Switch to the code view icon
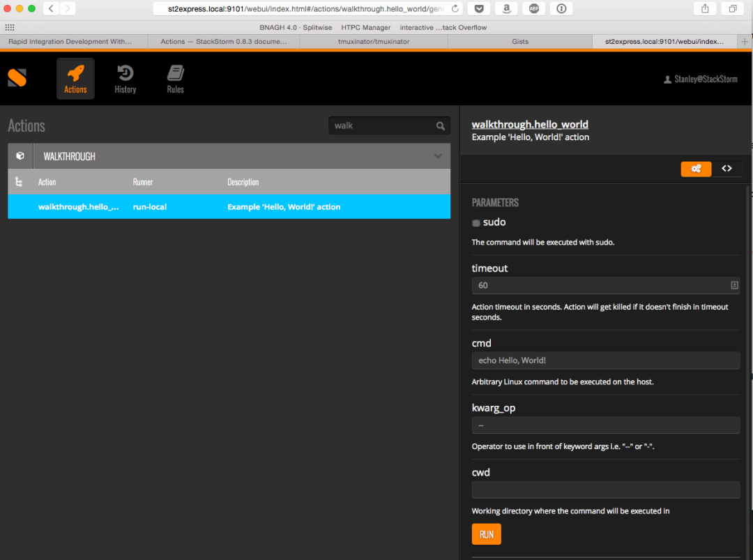The image size is (753, 560). click(727, 169)
